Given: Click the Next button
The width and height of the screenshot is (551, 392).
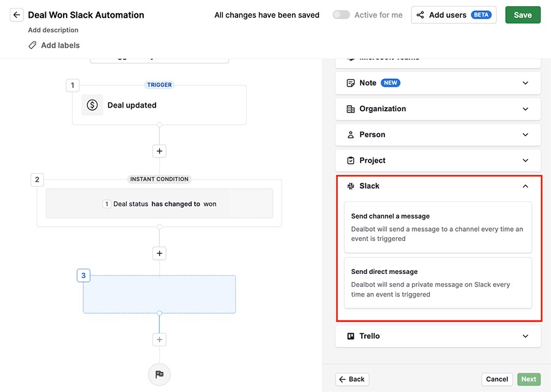Looking at the screenshot, I should click(528, 379).
